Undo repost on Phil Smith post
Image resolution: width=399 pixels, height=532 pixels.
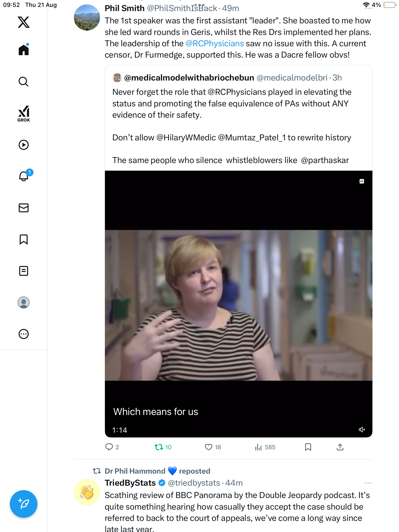pyautogui.click(x=159, y=447)
